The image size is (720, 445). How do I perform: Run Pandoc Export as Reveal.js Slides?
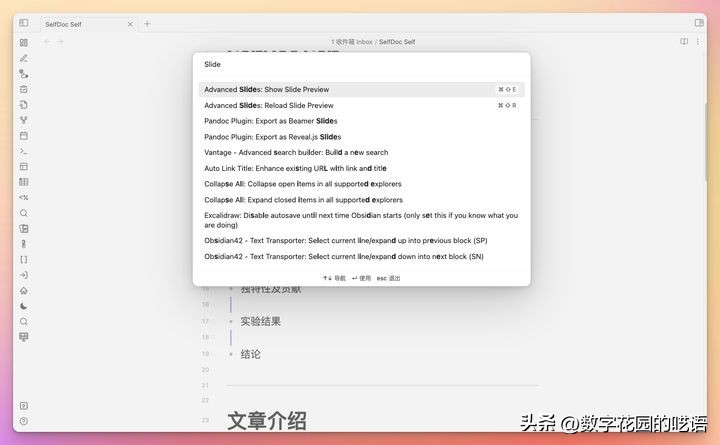click(x=361, y=137)
